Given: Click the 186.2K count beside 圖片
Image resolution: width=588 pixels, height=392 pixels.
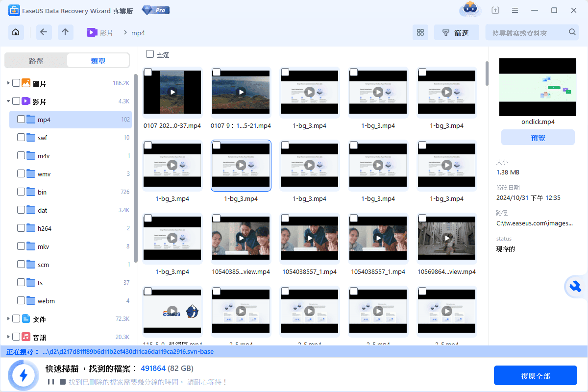Looking at the screenshot, I should (121, 83).
